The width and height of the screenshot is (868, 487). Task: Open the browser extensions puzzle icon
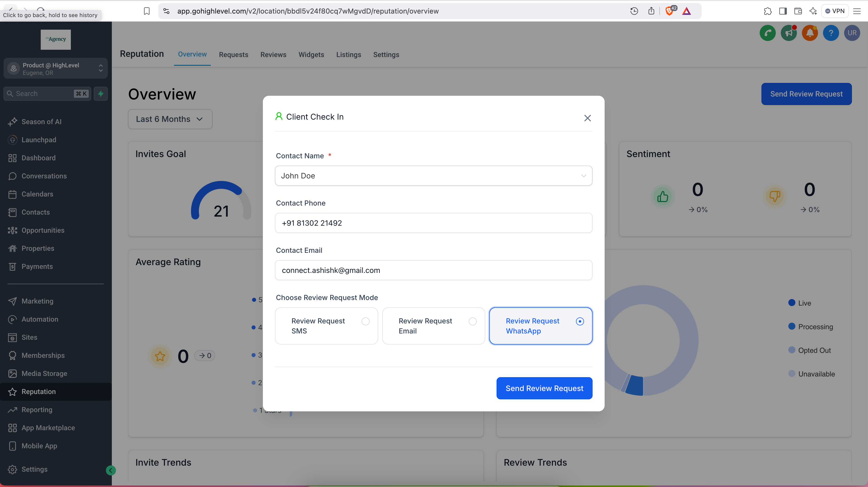coord(767,11)
